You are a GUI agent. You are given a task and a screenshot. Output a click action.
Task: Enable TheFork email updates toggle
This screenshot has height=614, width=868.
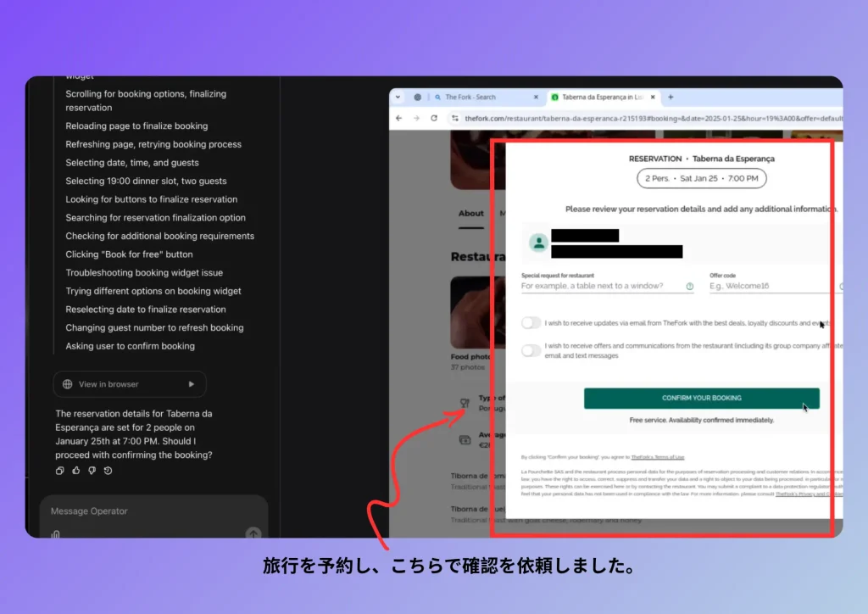531,323
